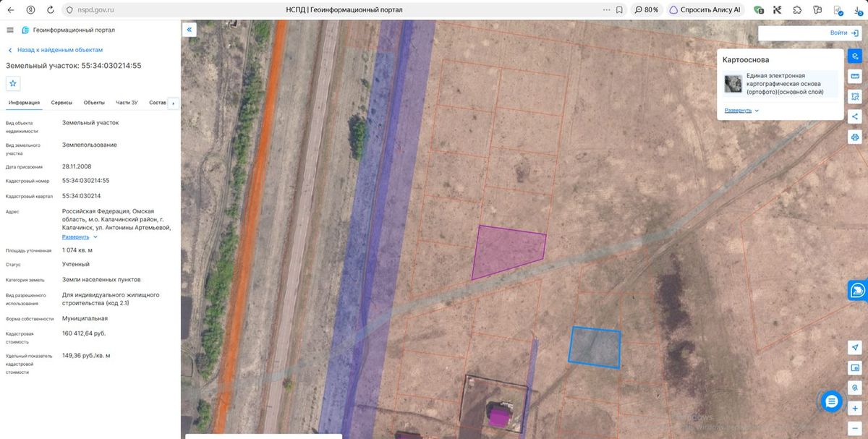The image size is (868, 439).
Task: Open the browser address bar three-dot menu
Action: tap(606, 10)
